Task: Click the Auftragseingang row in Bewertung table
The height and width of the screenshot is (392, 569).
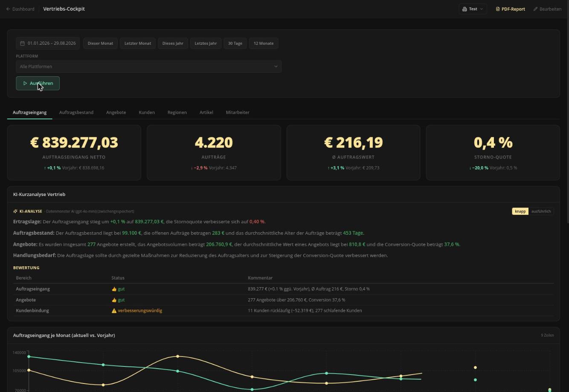Action: [283, 289]
